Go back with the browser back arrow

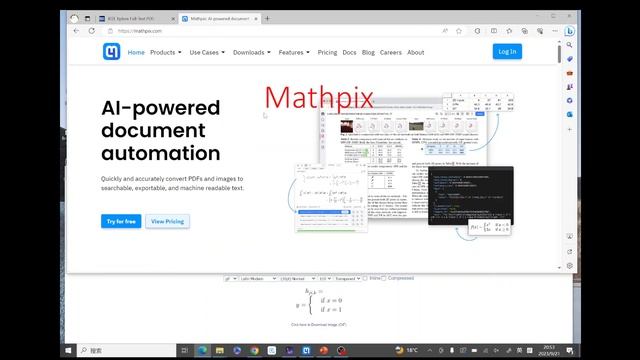76,31
